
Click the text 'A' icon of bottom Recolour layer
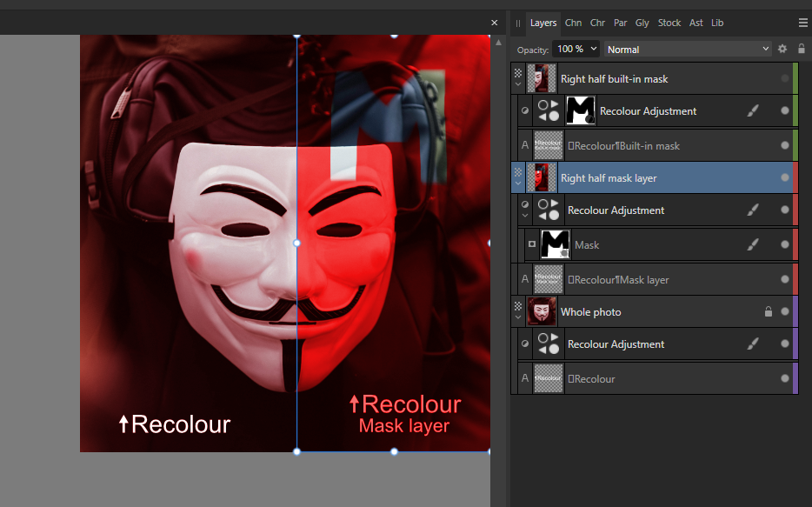525,378
